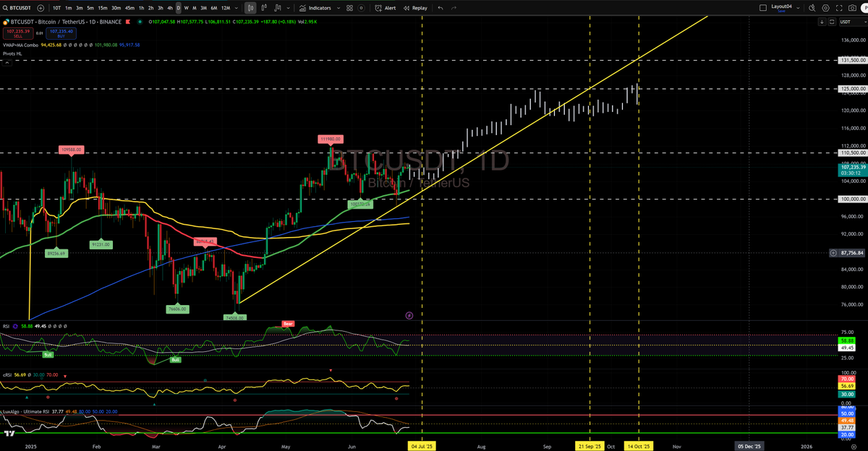The image size is (868, 451).
Task: Collapse the indicator legend chevron
Action: point(7,63)
